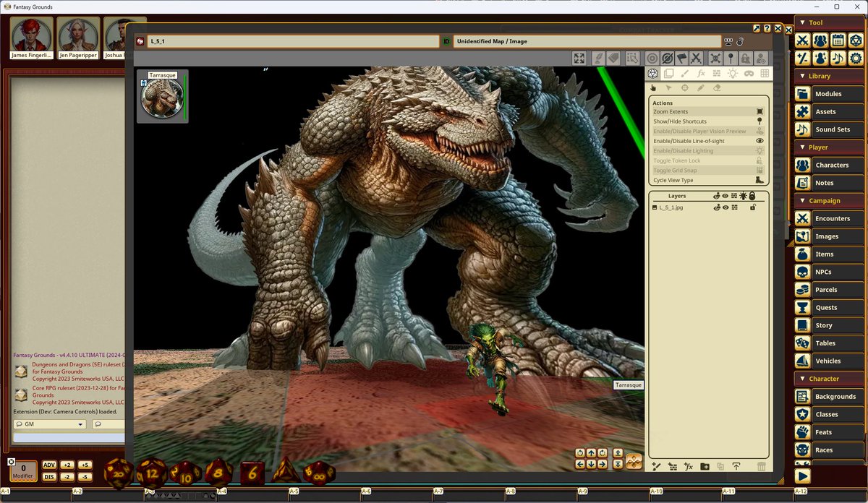Click the crossed swords icon in image toolbar
The height and width of the screenshot is (503, 868).
click(696, 59)
